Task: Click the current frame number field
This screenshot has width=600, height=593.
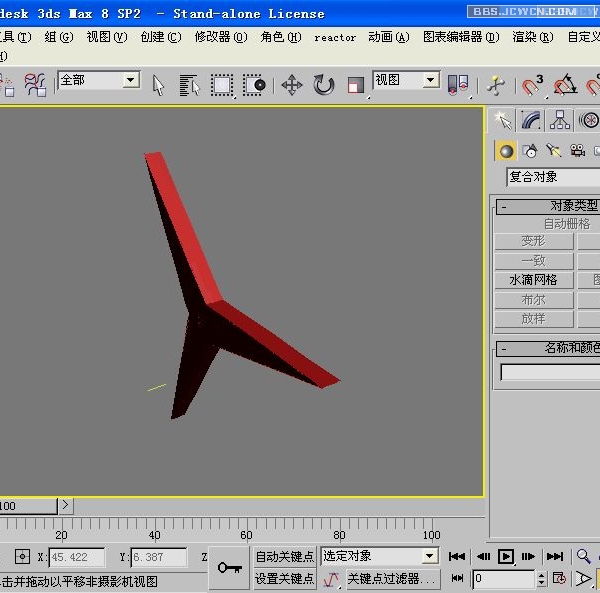Action: click(x=503, y=579)
